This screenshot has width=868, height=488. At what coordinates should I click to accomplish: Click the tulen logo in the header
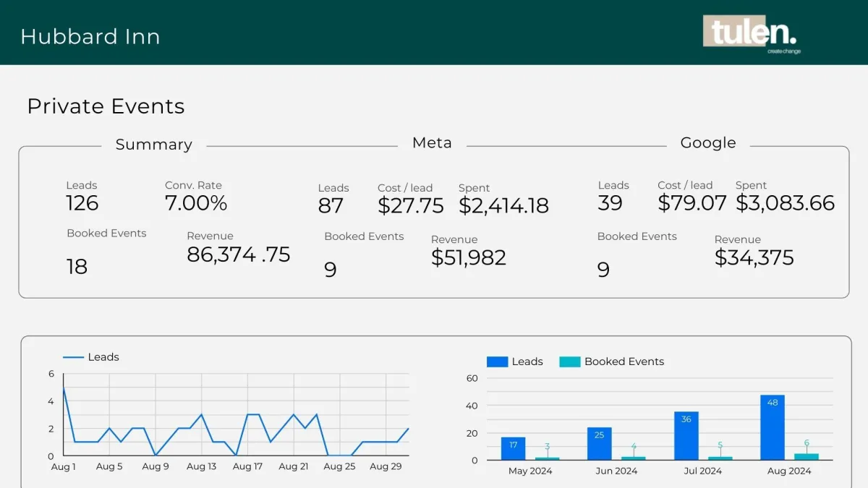pos(751,33)
